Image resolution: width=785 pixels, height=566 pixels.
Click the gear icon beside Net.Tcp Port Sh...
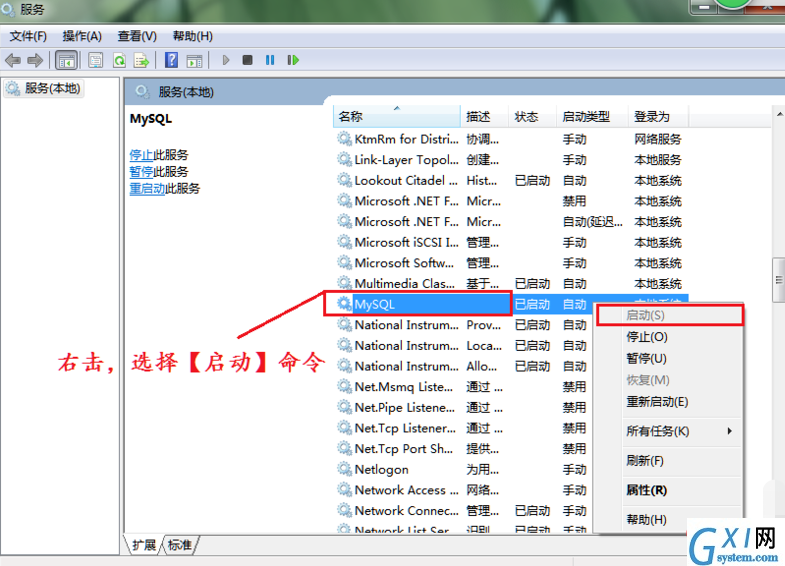(x=344, y=448)
